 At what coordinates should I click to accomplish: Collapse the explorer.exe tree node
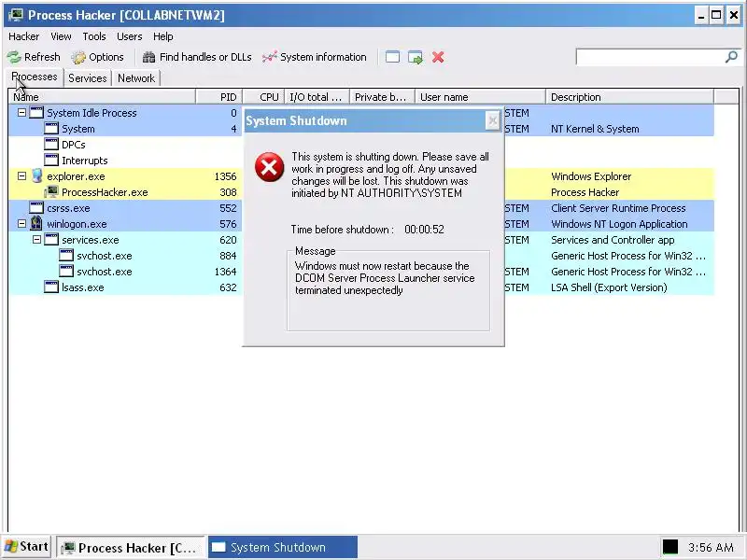pos(21,176)
